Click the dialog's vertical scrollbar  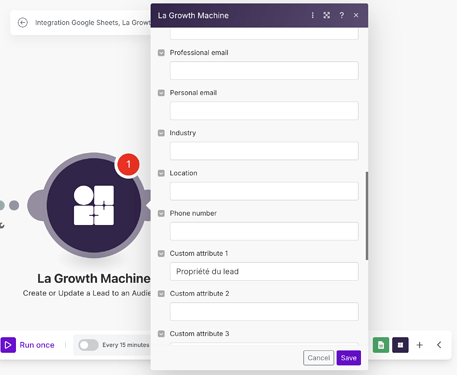pos(367,216)
